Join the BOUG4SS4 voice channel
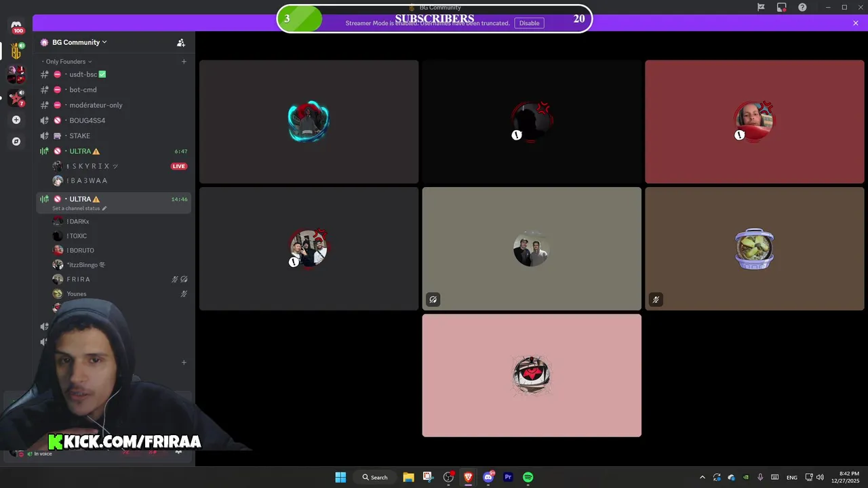The height and width of the screenshot is (488, 868). point(113,121)
